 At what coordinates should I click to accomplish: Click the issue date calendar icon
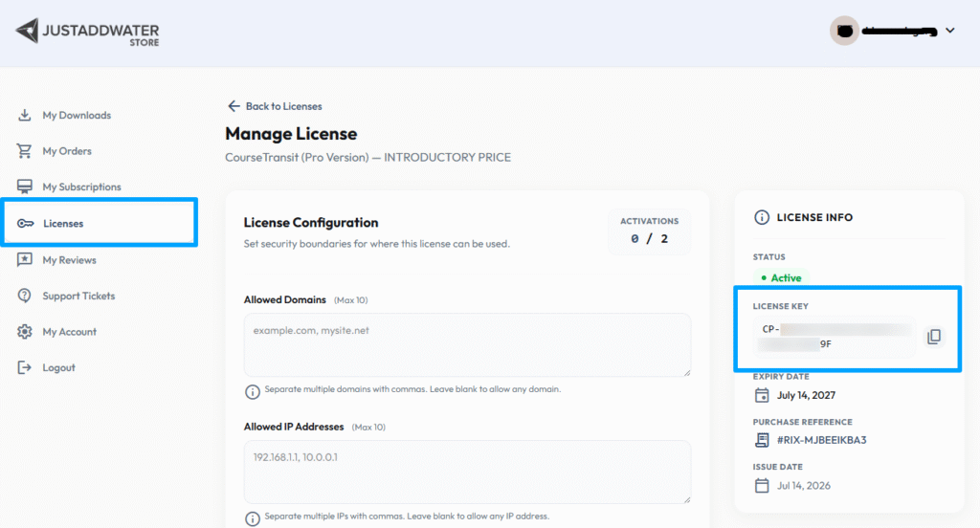point(761,486)
